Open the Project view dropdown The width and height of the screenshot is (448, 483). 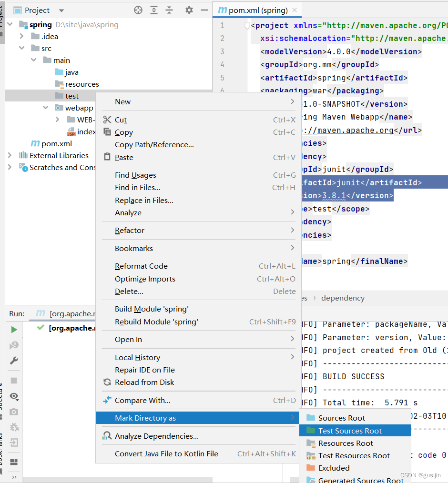tap(61, 10)
